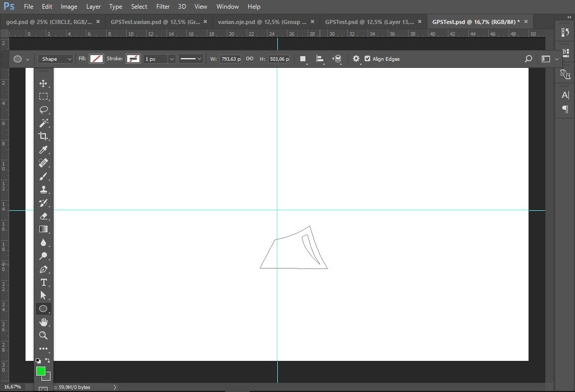Select the Crop tool

tap(43, 136)
